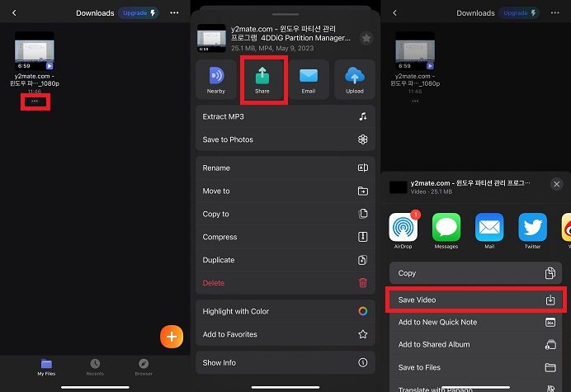
Task: Tap three-dot options under the left video file
Action: (x=35, y=102)
